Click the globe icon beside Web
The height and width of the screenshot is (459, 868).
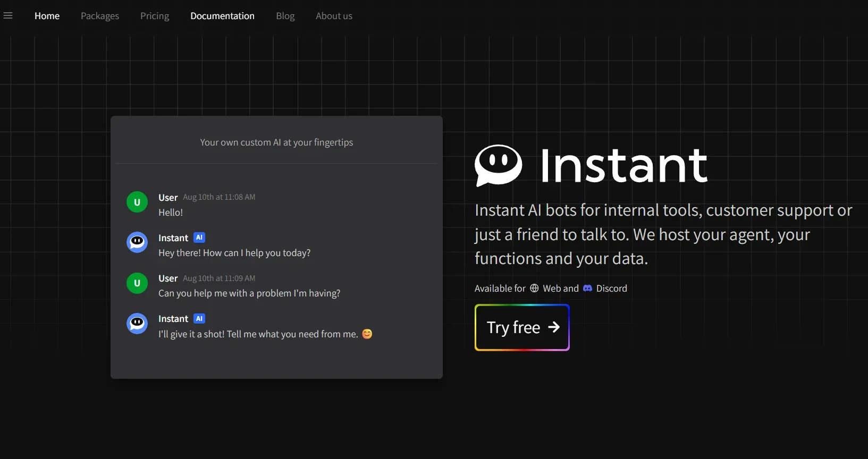coord(534,288)
